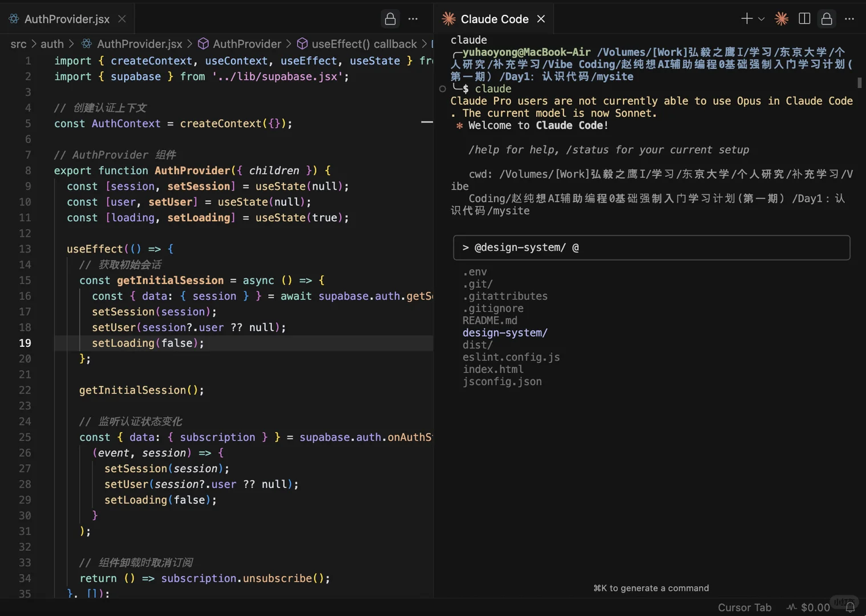Toggle the editor group lock icon
Screen dimensions: 866x616
pos(390,19)
